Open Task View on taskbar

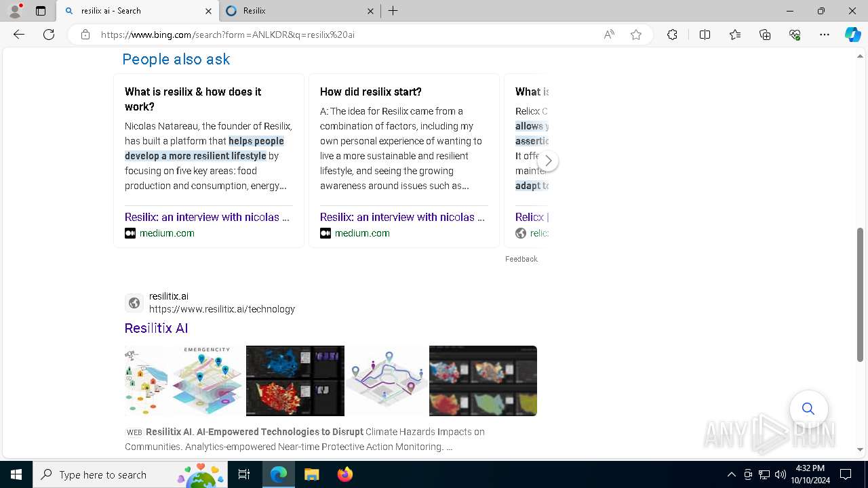[x=244, y=474]
